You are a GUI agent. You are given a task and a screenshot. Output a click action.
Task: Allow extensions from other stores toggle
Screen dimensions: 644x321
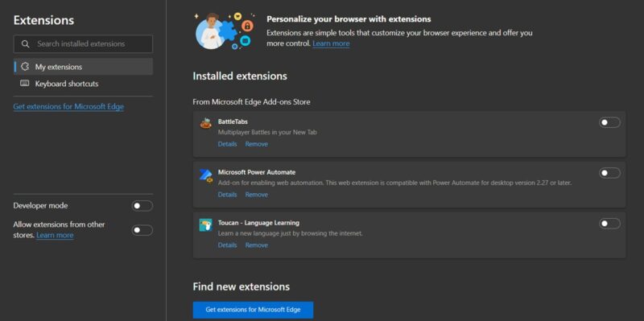point(142,230)
